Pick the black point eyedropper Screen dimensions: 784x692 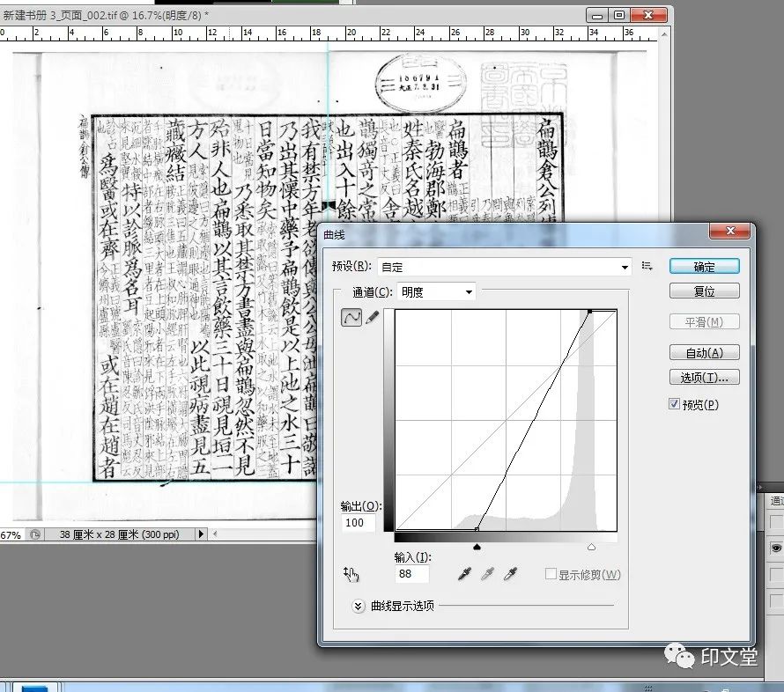pos(464,574)
